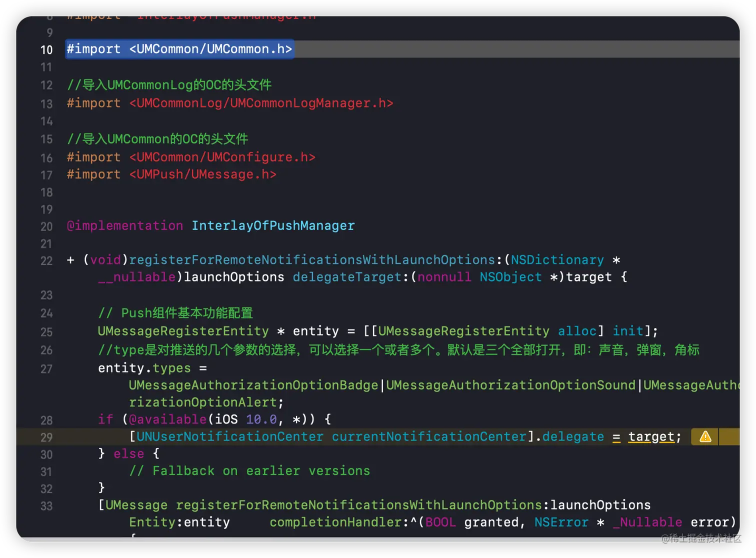
Task: Click the NSError type in the completion handler
Action: click(561, 522)
